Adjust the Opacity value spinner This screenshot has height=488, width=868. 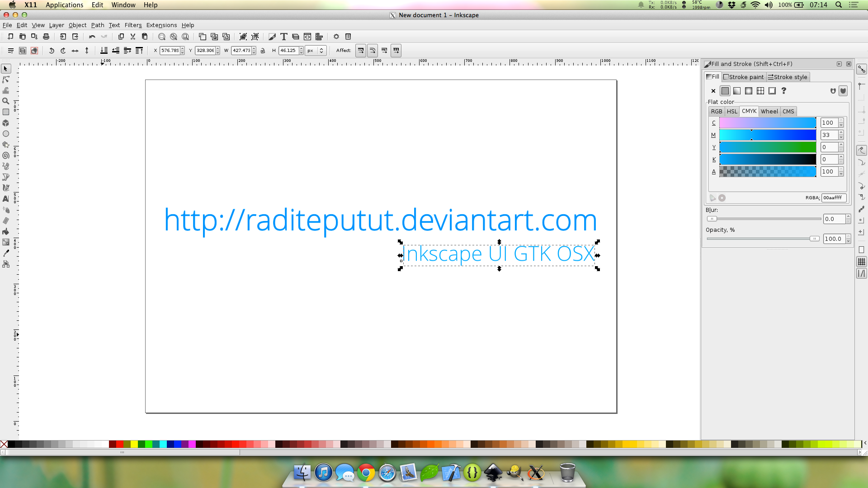pyautogui.click(x=848, y=239)
